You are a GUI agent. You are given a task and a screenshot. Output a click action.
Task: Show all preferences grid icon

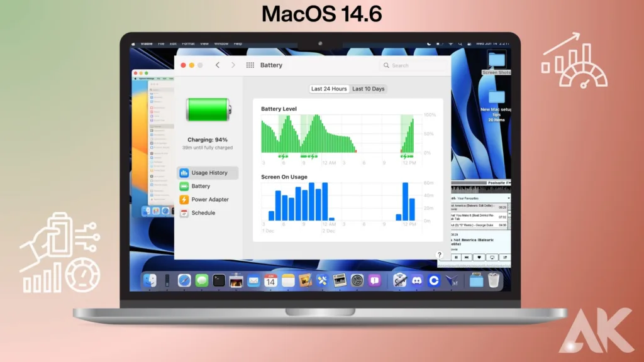250,65
